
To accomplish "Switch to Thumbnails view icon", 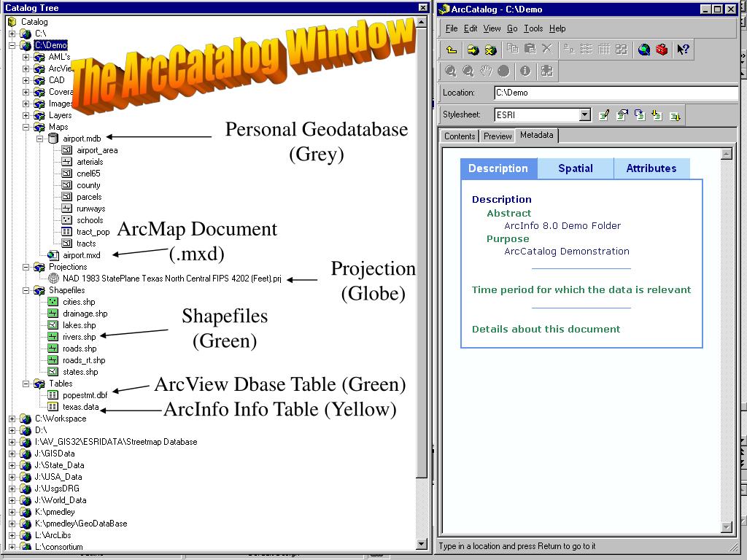I will pos(622,49).
